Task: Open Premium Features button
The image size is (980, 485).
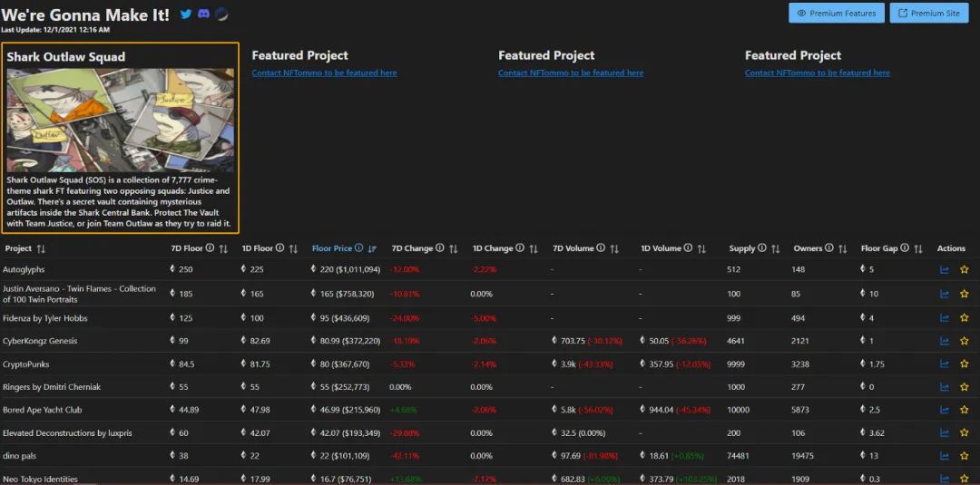Action: point(837,13)
